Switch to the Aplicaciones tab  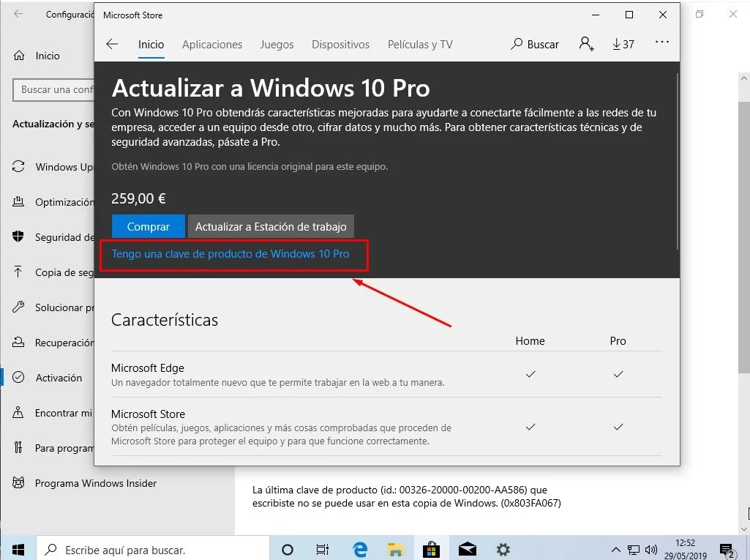click(x=212, y=45)
